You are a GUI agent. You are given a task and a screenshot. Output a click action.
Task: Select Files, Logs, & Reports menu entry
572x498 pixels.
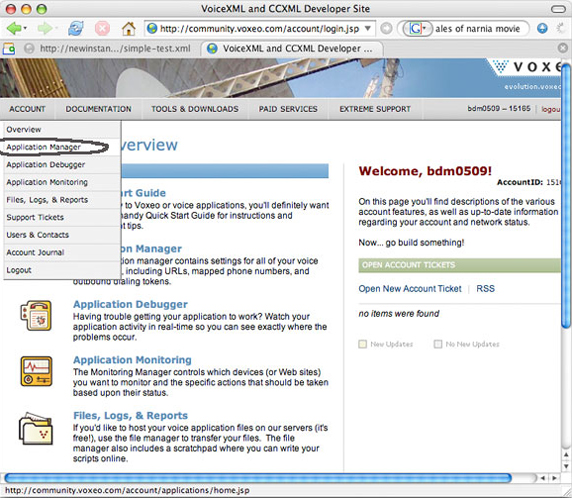62,200
